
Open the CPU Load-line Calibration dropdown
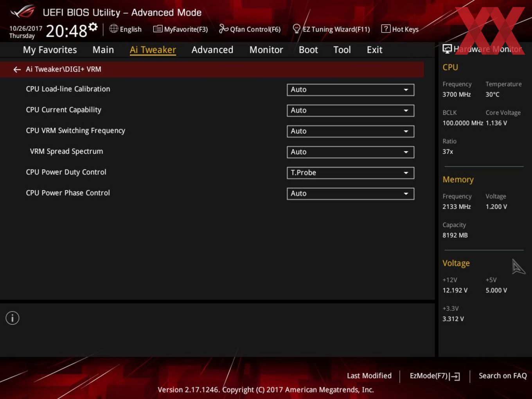pos(350,90)
